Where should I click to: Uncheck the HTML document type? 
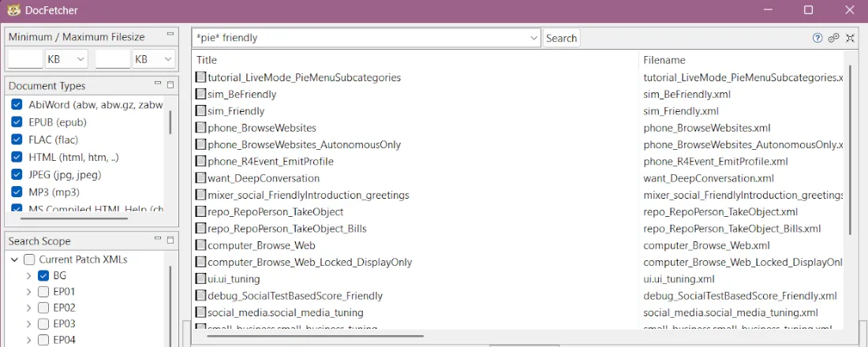[x=17, y=157]
